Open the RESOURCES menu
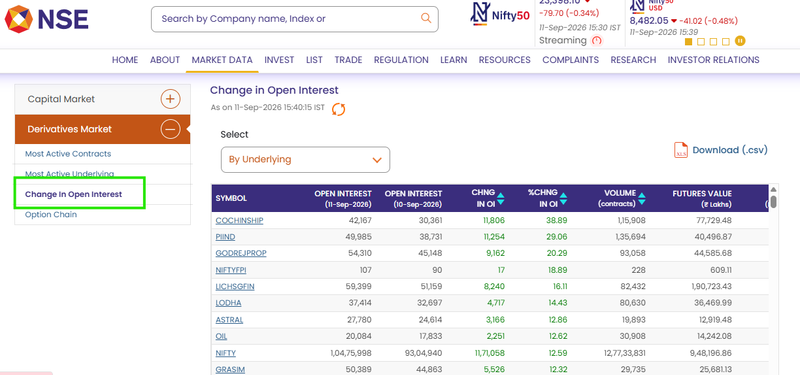The image size is (800, 375). (505, 60)
